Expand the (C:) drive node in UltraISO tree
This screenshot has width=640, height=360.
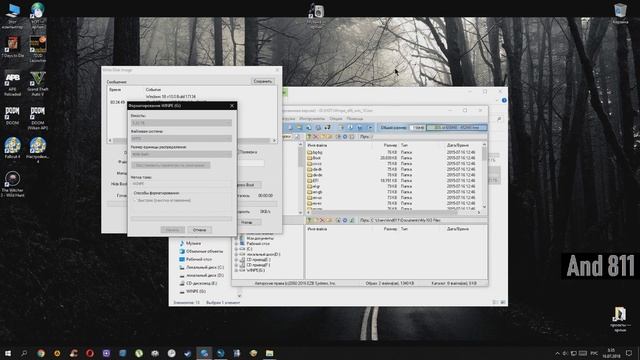point(236,249)
